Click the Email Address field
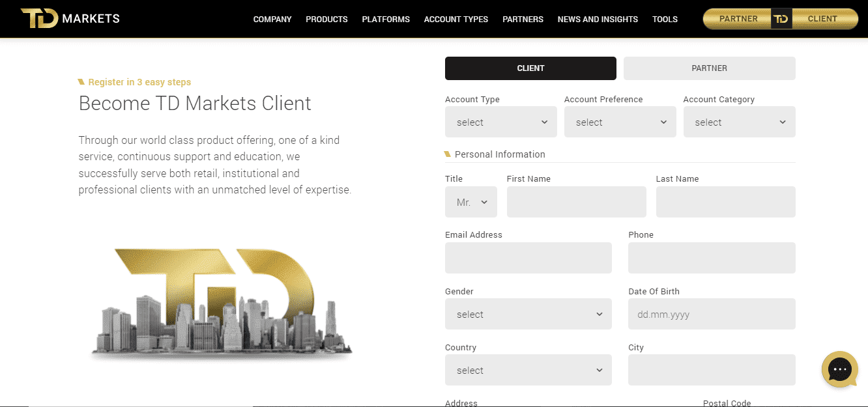 pyautogui.click(x=528, y=258)
